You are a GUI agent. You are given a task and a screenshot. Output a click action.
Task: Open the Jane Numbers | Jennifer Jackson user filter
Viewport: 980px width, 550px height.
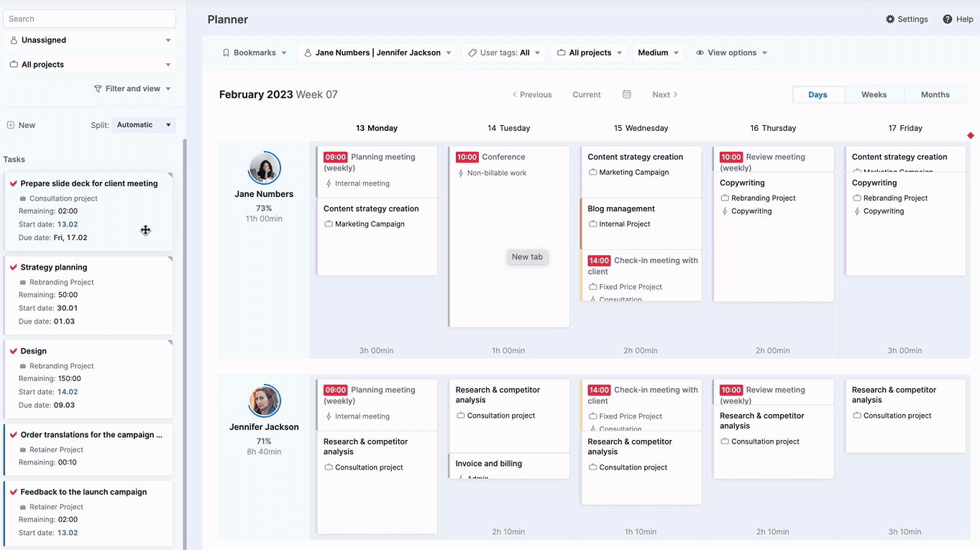[x=377, y=52]
